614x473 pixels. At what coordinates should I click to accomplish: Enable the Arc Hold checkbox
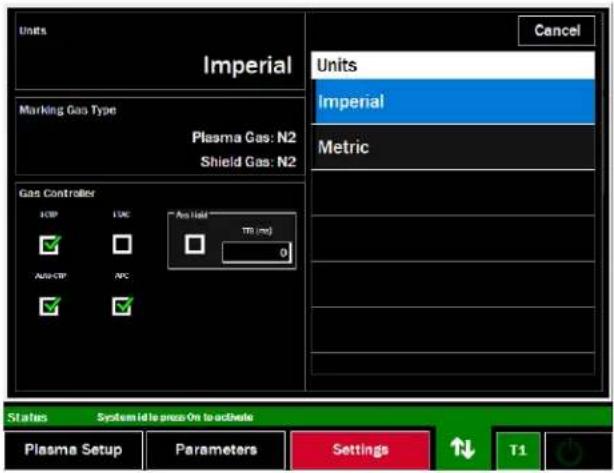click(x=195, y=244)
